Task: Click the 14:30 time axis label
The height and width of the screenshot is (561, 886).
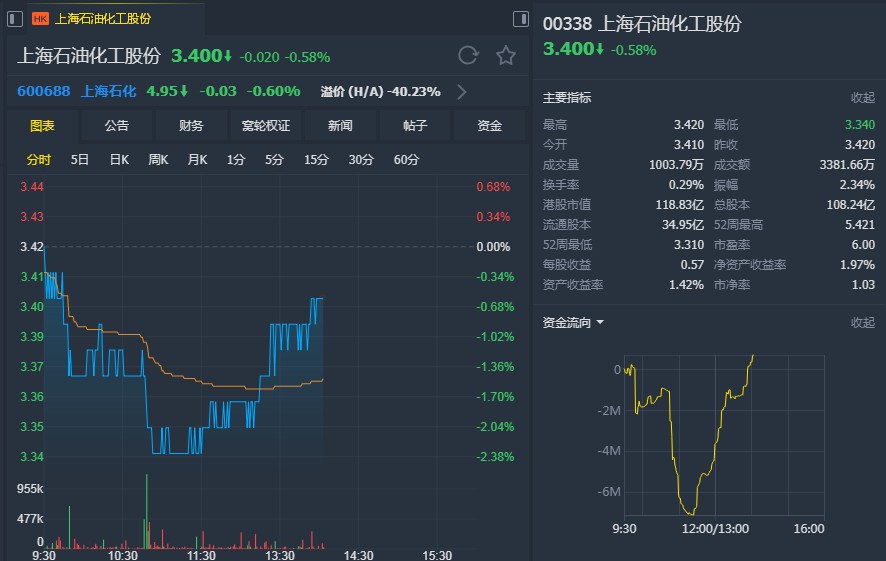Action: coord(358,555)
